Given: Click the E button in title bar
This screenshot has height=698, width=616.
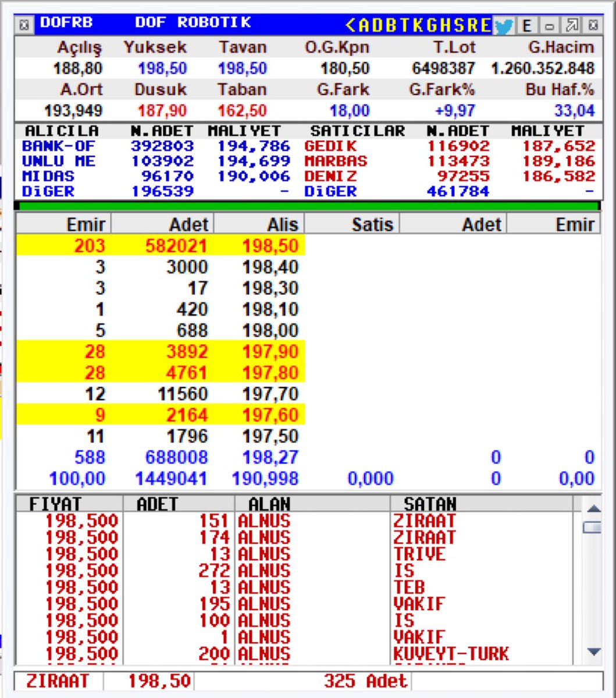Looking at the screenshot, I should point(527,26).
